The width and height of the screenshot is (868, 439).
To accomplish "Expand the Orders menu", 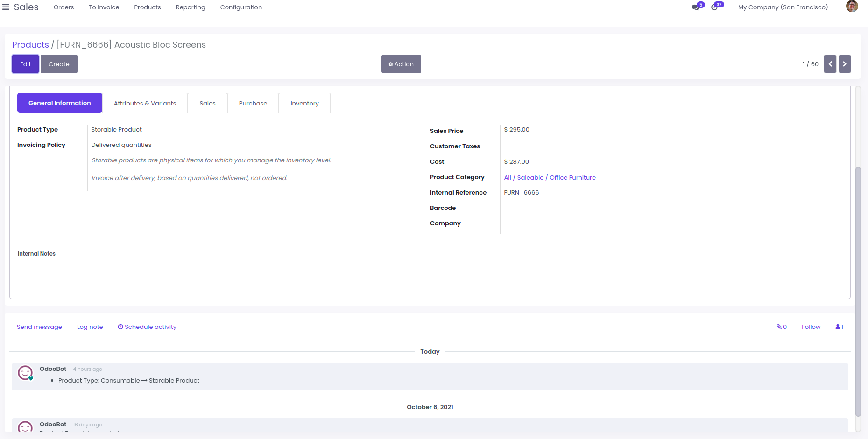I will tap(64, 7).
